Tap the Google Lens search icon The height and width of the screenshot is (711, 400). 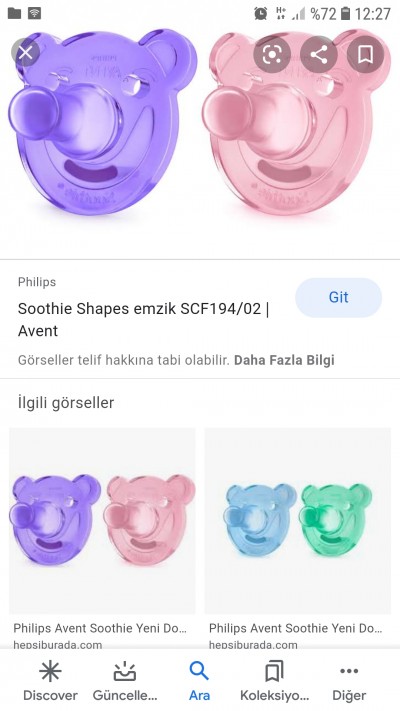(272, 54)
